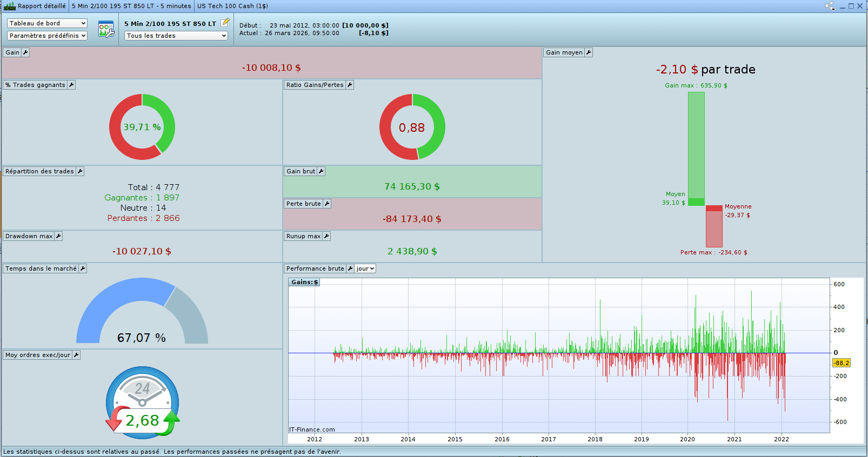Screen dimensions: 868x457
Task: Open Temps dans le marché wrench settings
Action: click(83, 268)
